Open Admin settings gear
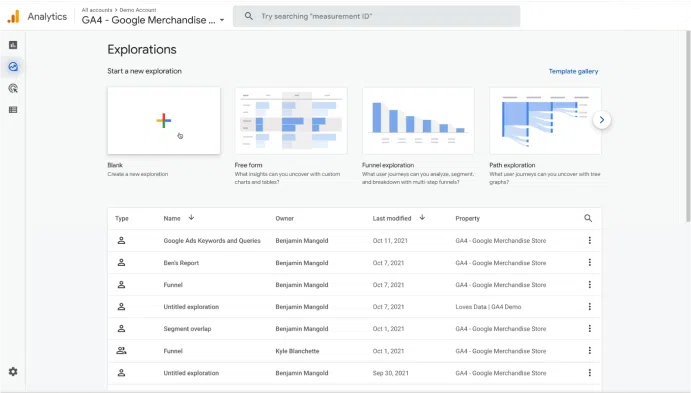Viewport: 691px width, 393px height. click(x=13, y=371)
